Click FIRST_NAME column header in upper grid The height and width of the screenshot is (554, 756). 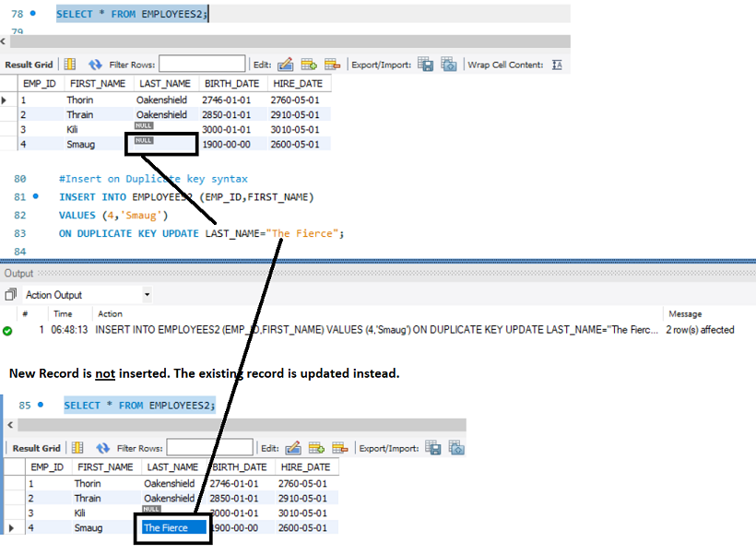pos(98,83)
